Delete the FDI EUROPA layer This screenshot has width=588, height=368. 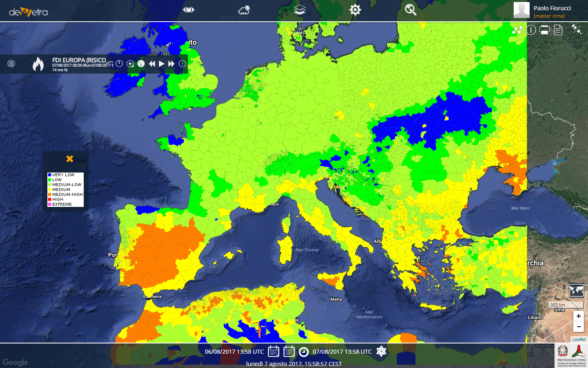[11, 64]
